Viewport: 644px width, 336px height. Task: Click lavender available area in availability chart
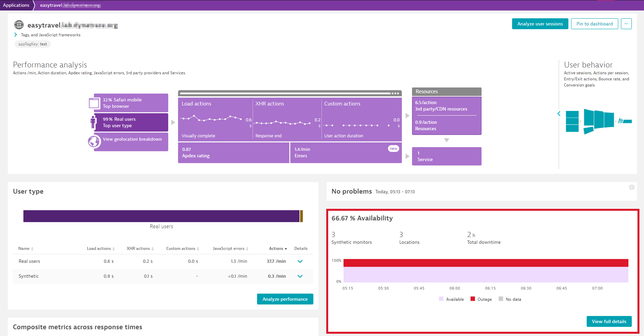pos(486,275)
